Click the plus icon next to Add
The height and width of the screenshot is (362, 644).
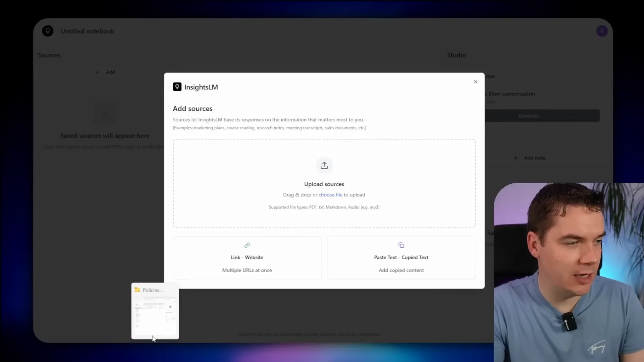click(97, 72)
